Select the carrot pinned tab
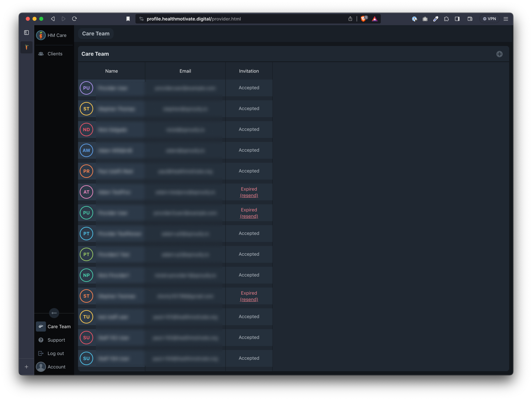532x400 pixels. click(26, 47)
